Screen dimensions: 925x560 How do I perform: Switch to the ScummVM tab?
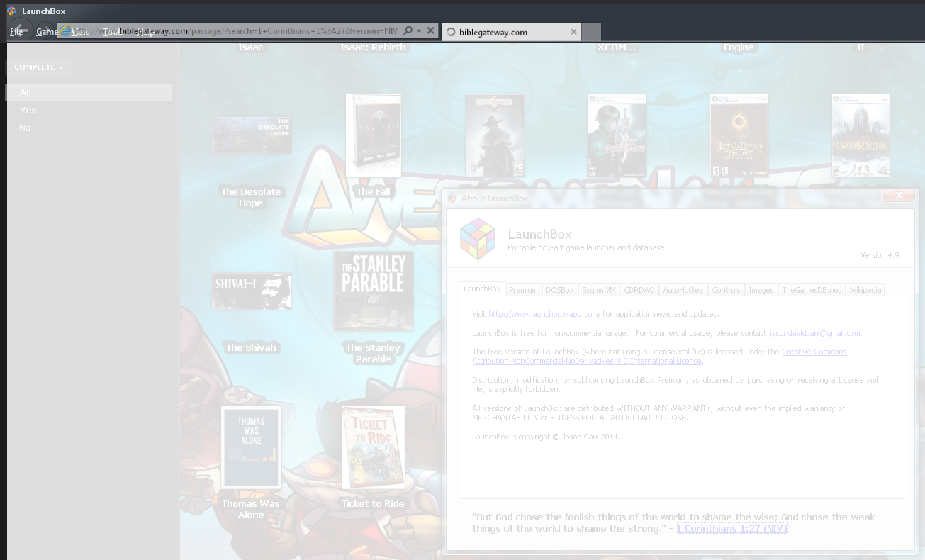599,290
